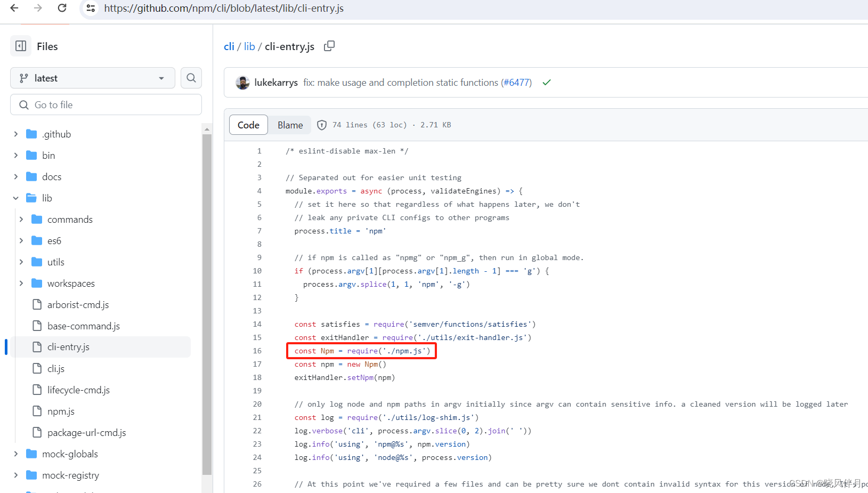This screenshot has width=868, height=493.
Task: Open cli.js file in tree
Action: pyautogui.click(x=56, y=369)
